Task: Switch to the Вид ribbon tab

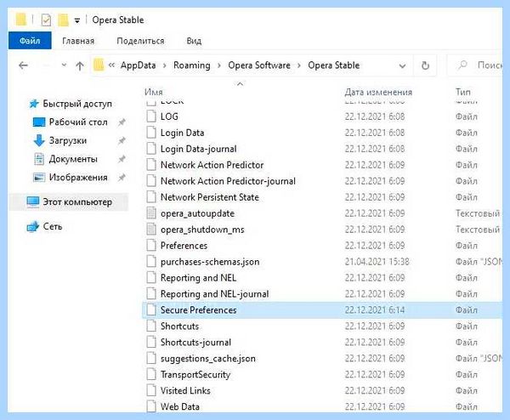Action: tap(194, 41)
